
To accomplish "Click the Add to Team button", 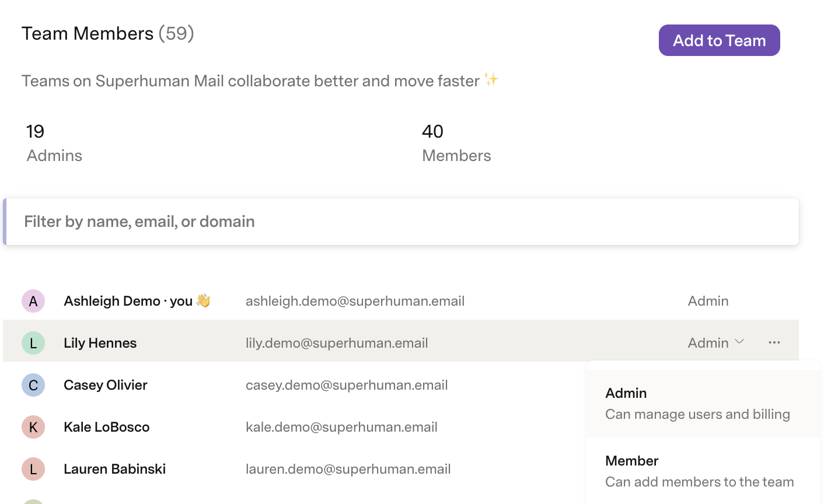I will point(720,40).
